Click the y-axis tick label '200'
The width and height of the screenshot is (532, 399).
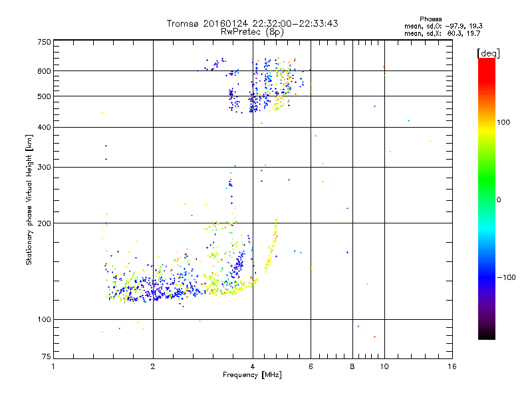pos(44,223)
